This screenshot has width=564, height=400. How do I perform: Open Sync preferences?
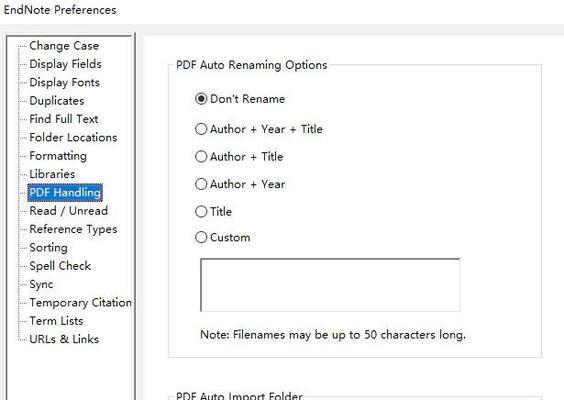pos(41,284)
